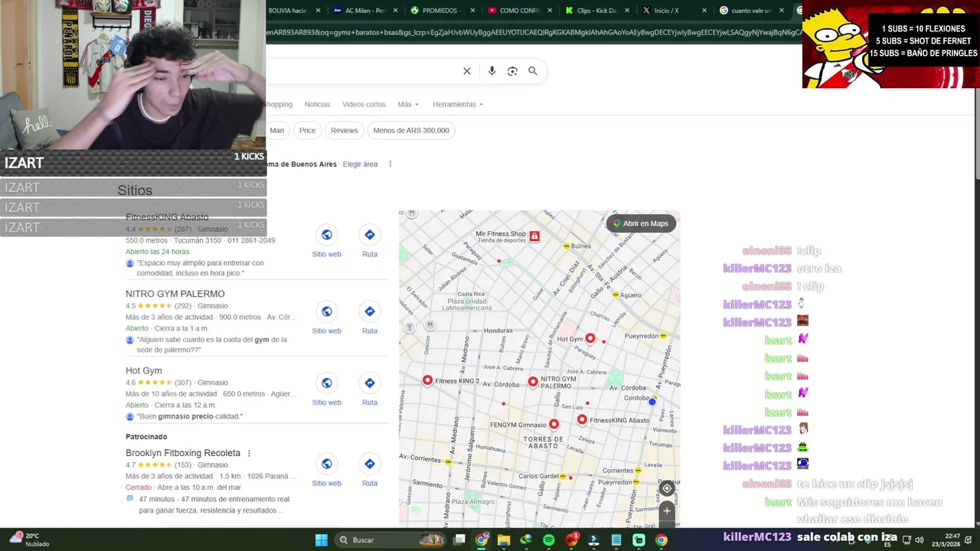Click the Chrome address bar URL
The width and height of the screenshot is (980, 551).
click(532, 32)
